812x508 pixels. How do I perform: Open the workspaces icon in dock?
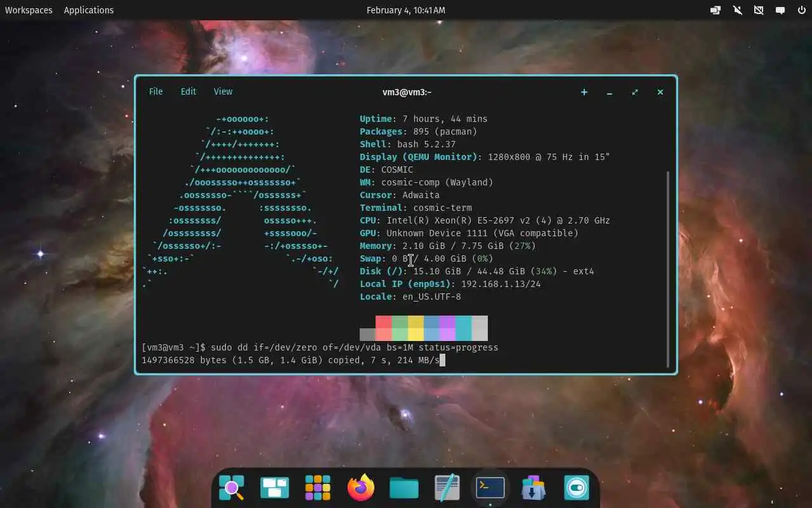(275, 488)
